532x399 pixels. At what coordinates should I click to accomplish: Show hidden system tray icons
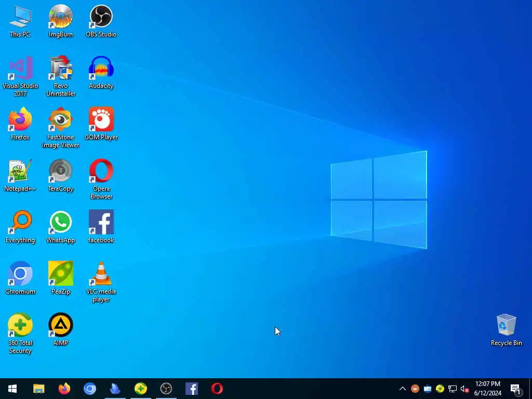tap(403, 389)
